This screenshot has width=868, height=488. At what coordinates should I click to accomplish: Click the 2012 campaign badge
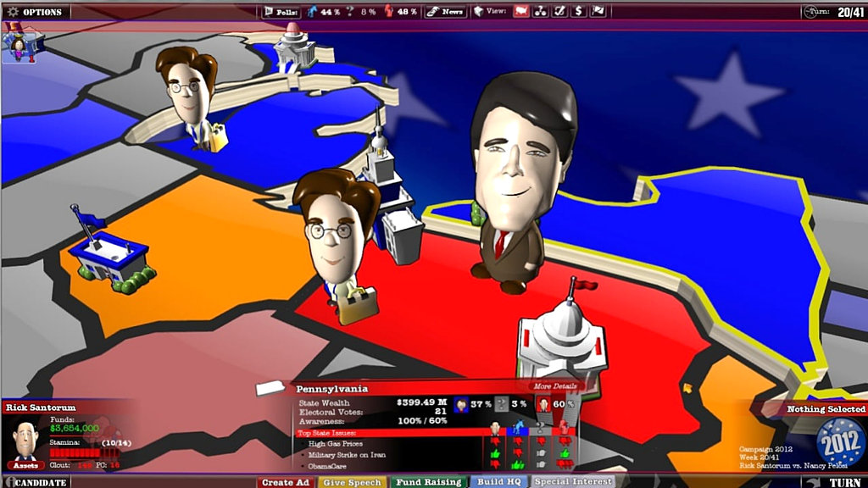(x=841, y=444)
